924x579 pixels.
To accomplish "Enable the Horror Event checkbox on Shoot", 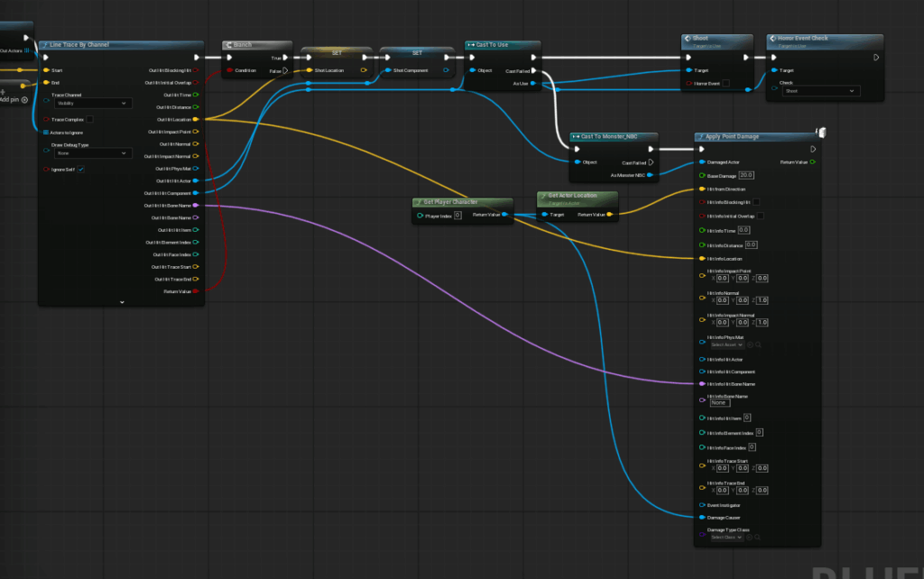I will coord(726,83).
